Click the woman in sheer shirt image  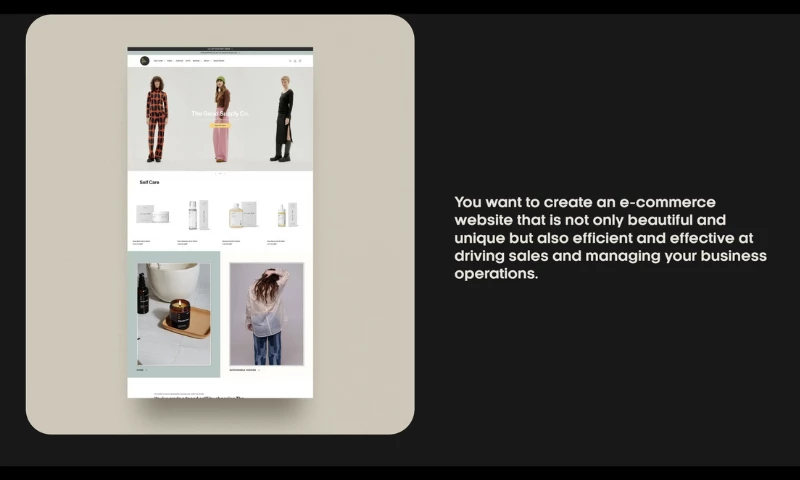(x=266, y=314)
